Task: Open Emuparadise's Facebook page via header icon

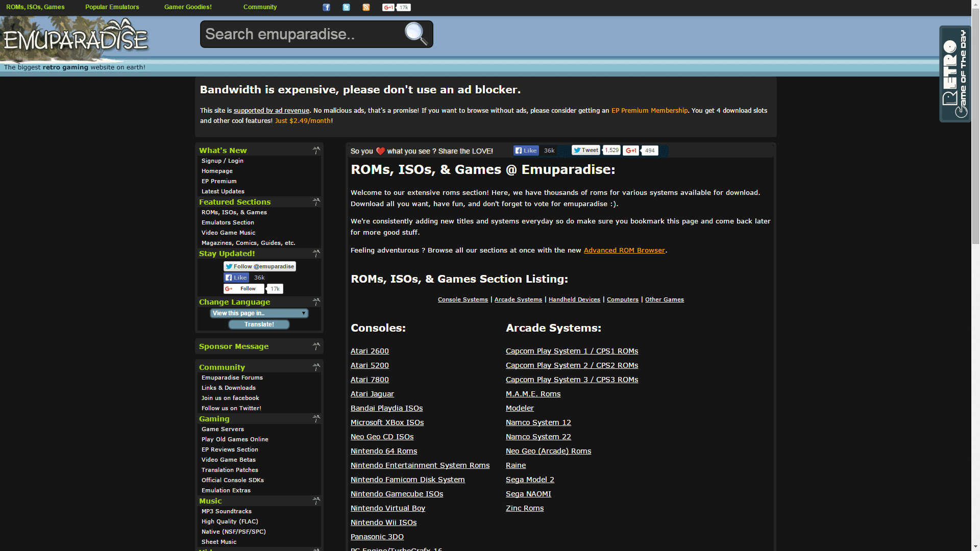Action: (326, 7)
